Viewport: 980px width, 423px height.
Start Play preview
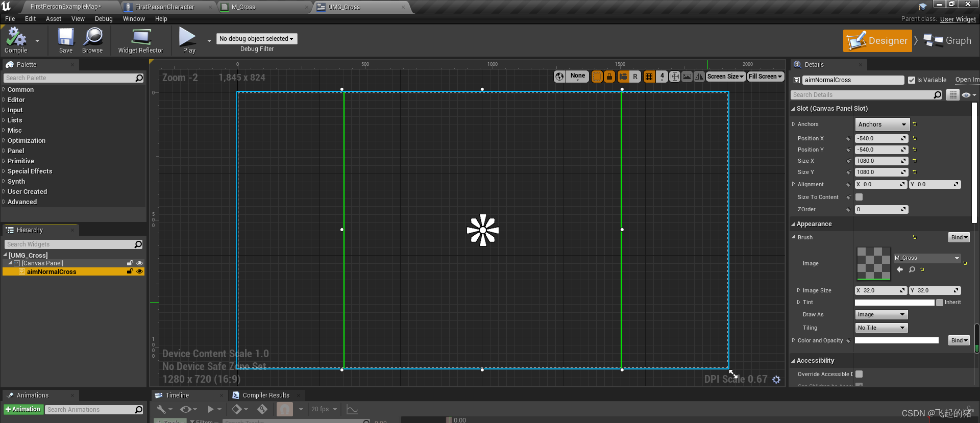point(188,40)
